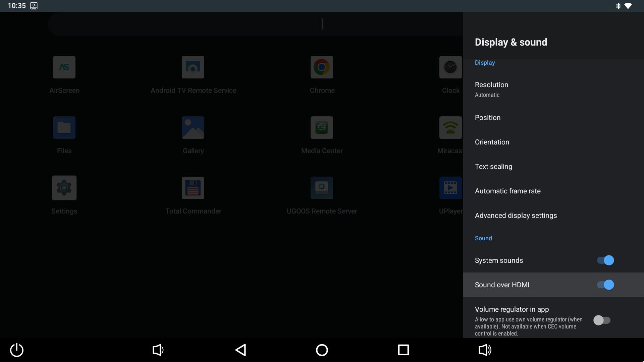The height and width of the screenshot is (362, 644).
Task: Enable Volume regulator in app switch
Action: [602, 320]
